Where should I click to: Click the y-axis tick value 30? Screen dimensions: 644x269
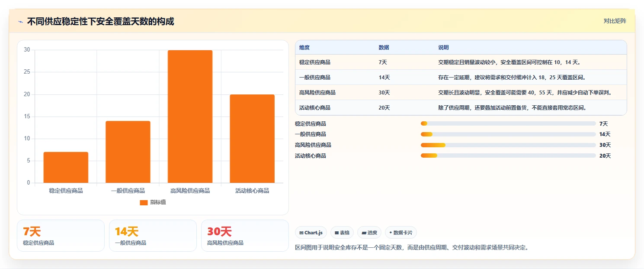click(x=27, y=50)
